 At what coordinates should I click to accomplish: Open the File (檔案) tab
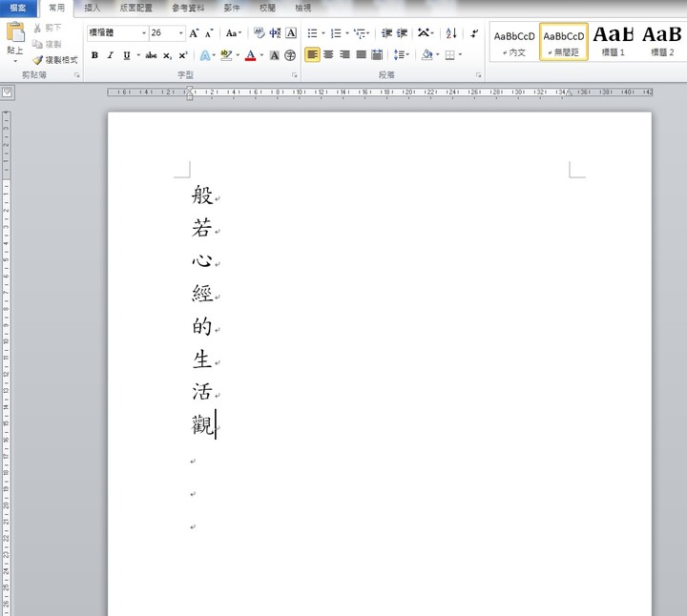coord(18,8)
